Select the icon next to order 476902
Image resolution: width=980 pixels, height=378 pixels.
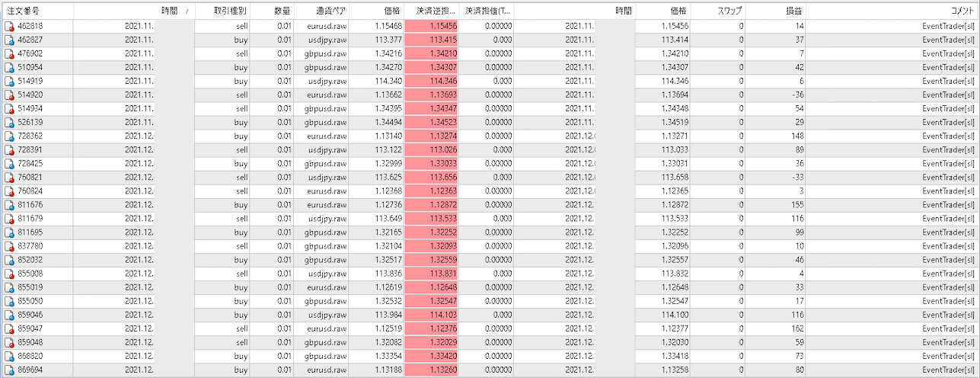9,53
